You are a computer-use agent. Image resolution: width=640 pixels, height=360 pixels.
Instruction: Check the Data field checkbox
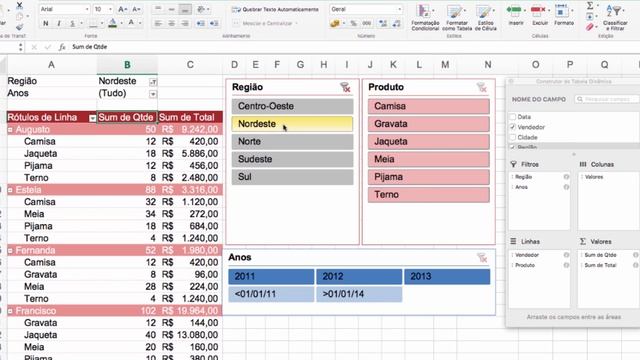(x=513, y=117)
